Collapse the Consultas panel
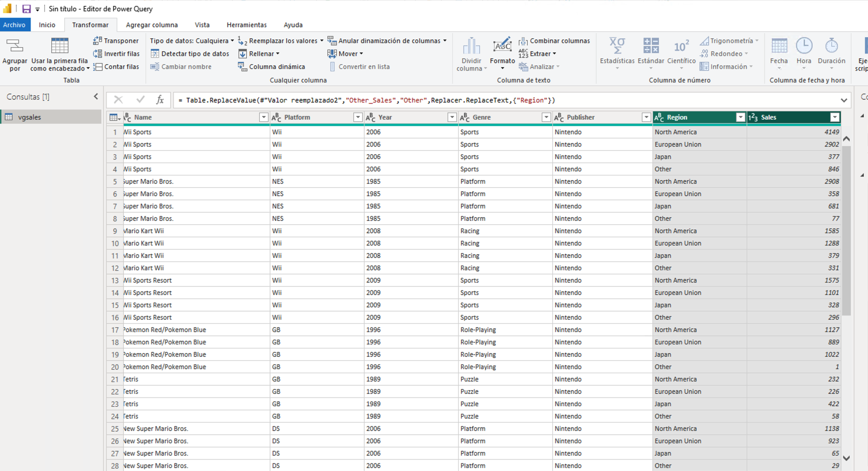 pyautogui.click(x=96, y=97)
